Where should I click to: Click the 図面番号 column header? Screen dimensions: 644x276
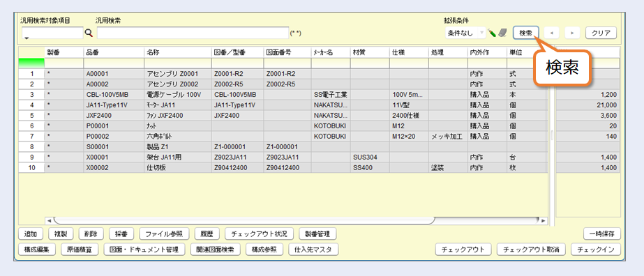pos(287,52)
